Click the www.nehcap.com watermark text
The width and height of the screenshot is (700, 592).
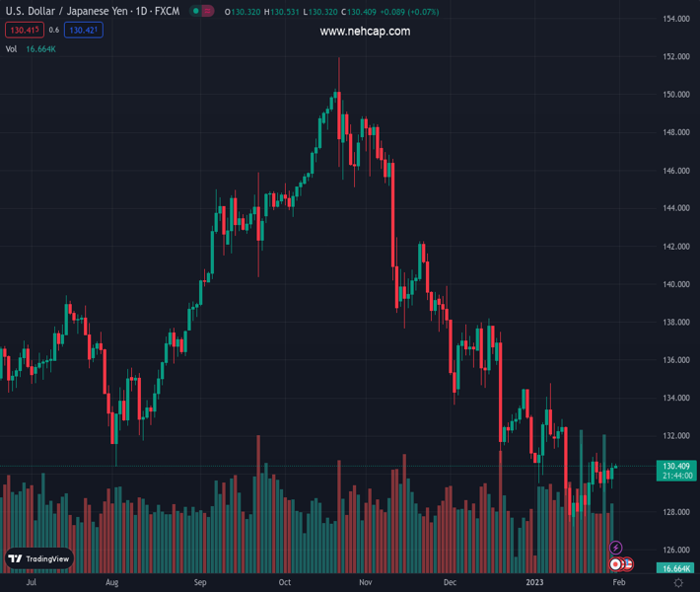[x=365, y=32]
